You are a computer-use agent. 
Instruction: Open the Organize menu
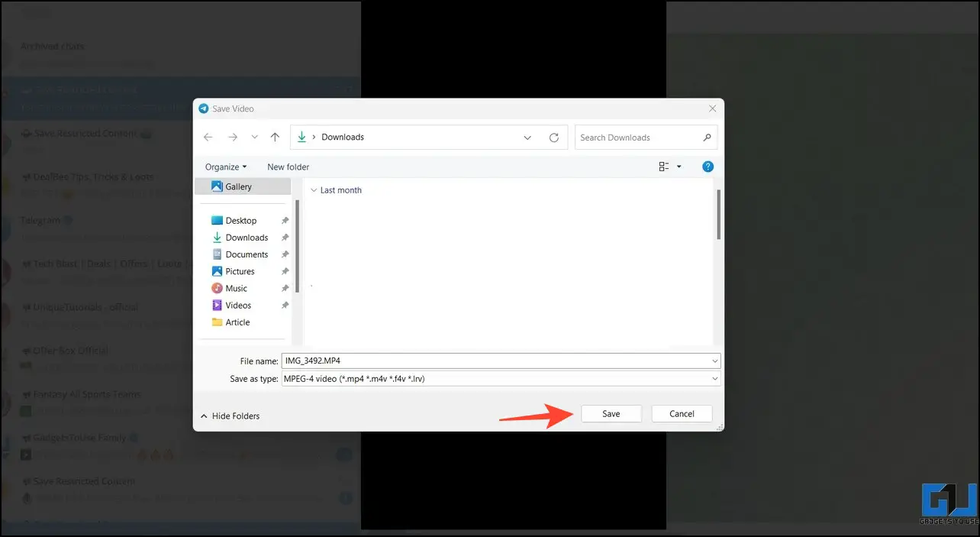click(226, 167)
